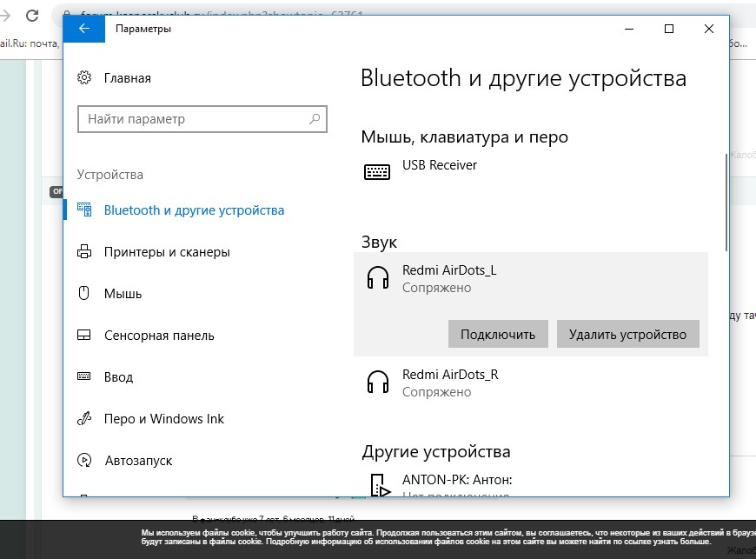Focus the Найти параметр search field
This screenshot has width=756, height=559.
pyautogui.click(x=202, y=119)
